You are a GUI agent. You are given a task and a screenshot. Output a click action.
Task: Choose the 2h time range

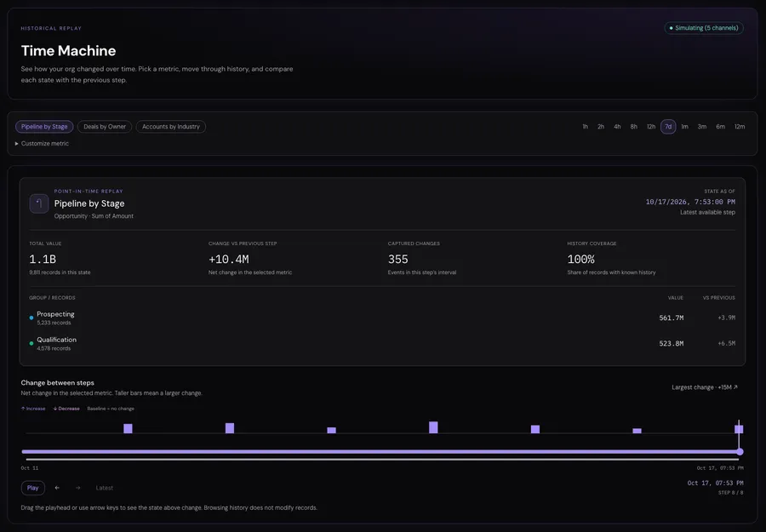(601, 127)
